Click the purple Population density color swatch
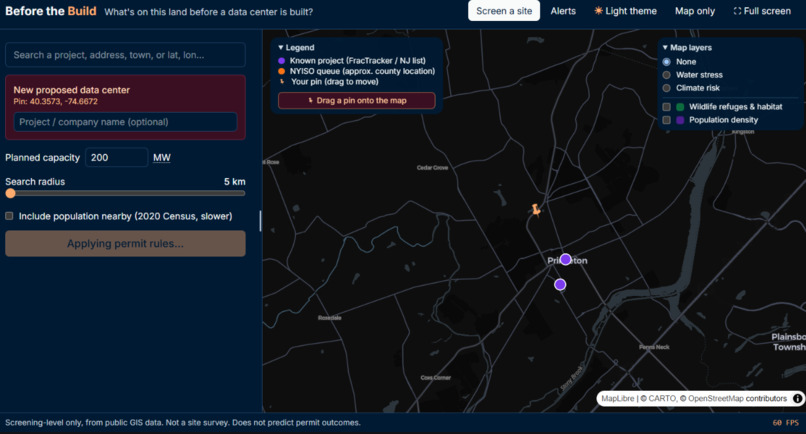This screenshot has width=806, height=434. [680, 120]
